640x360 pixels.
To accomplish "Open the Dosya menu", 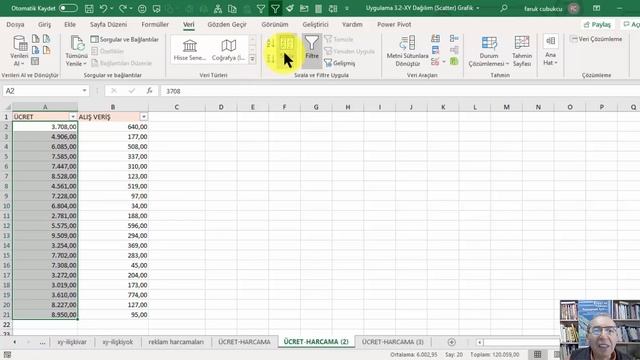I will coord(16,24).
